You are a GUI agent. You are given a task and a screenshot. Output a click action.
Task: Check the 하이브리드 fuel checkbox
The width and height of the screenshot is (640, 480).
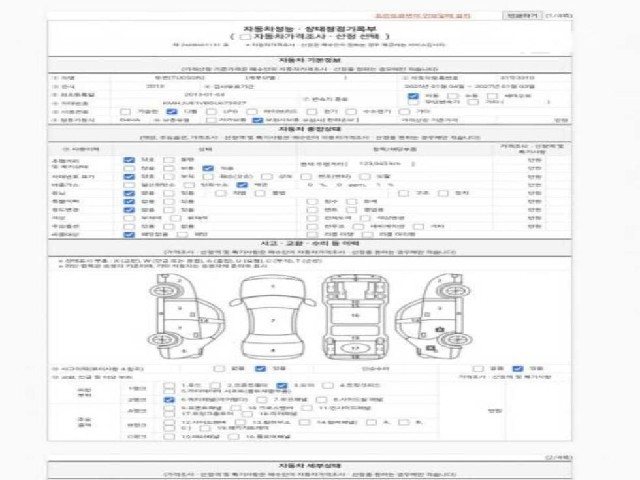click(x=251, y=111)
